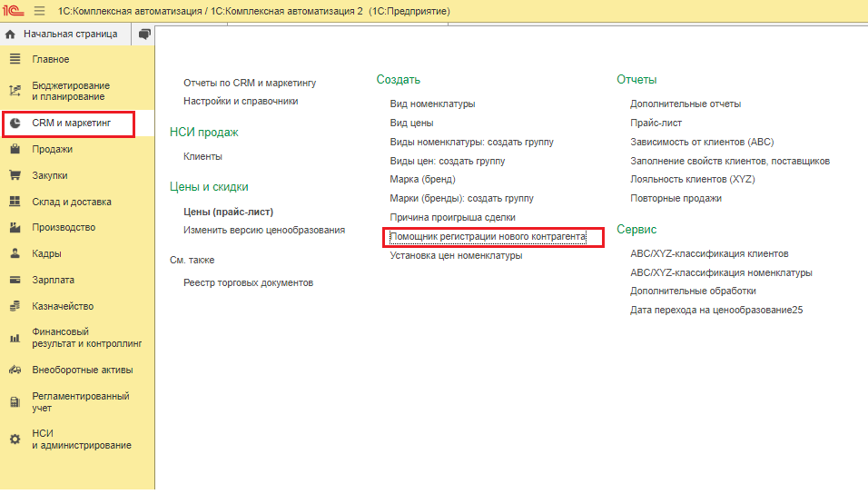This screenshot has width=868, height=494.
Task: Open Продажи section
Action: pos(52,149)
